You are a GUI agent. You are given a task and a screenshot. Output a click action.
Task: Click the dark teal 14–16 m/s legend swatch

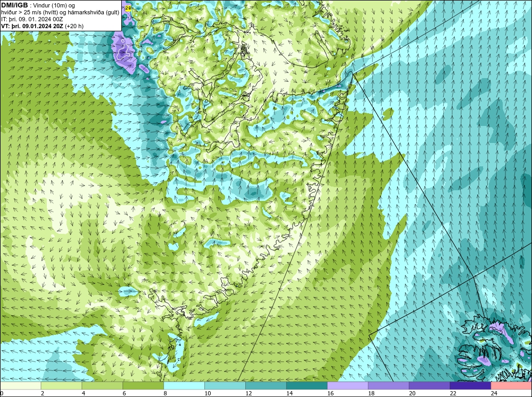(x=307, y=386)
